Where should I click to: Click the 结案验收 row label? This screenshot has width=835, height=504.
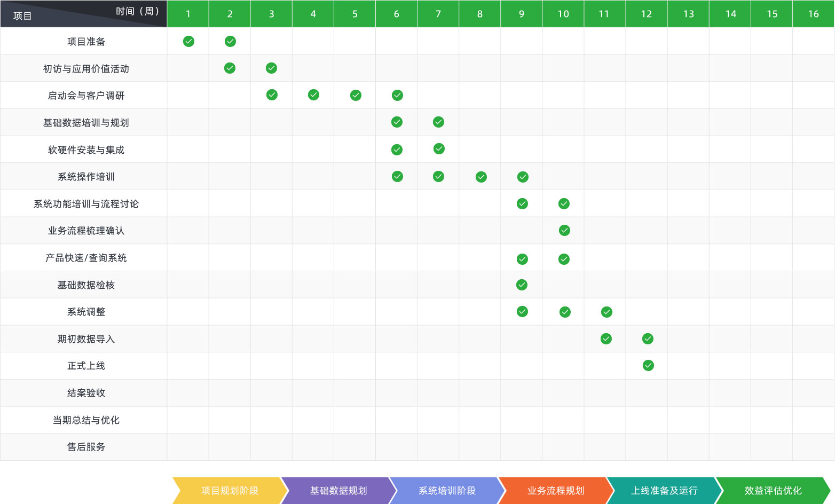click(86, 393)
